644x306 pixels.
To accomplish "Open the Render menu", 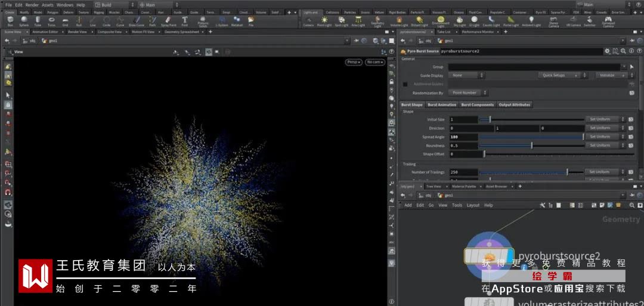I will 32,5.
